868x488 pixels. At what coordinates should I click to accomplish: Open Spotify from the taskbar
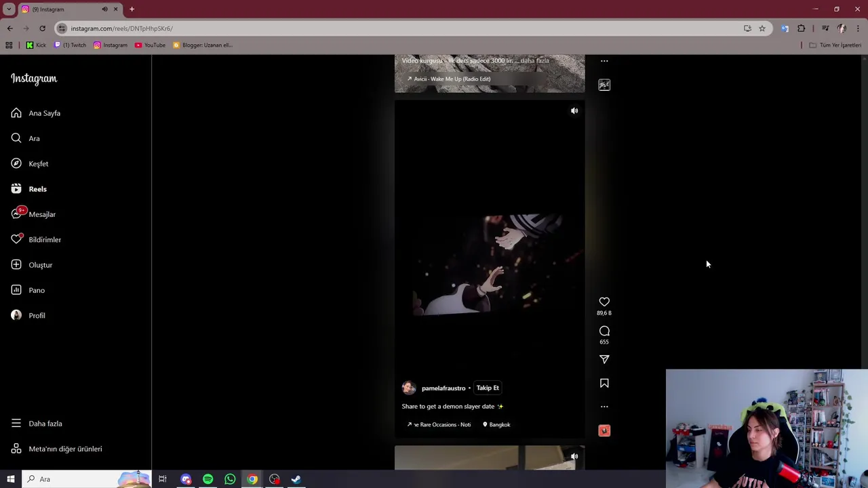pos(208,479)
